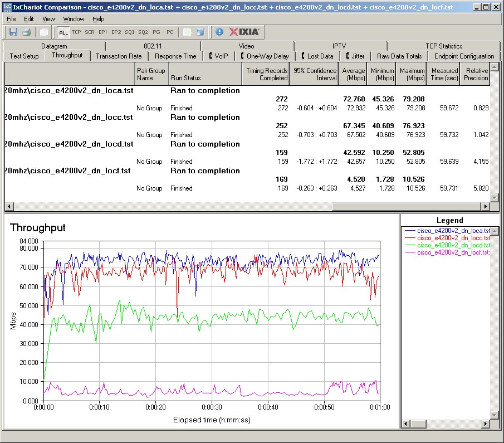Viewport: 504px width, 443px height.
Task: Toggle the EP2 filter button
Action: (x=116, y=32)
